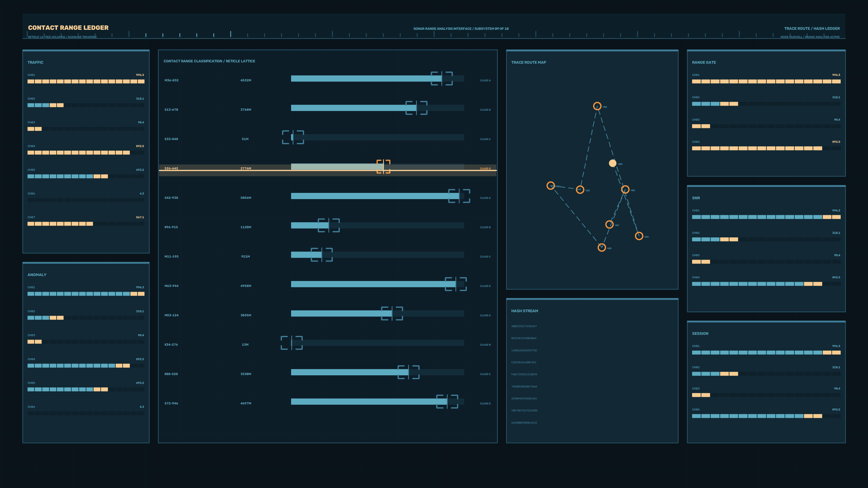Viewport: 868px width, 488px height.
Task: Click the reticle bracket on the M63-944 bar
Action: [456, 284]
